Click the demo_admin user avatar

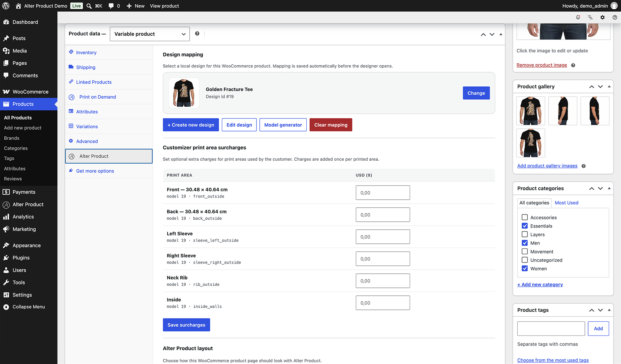tap(614, 6)
